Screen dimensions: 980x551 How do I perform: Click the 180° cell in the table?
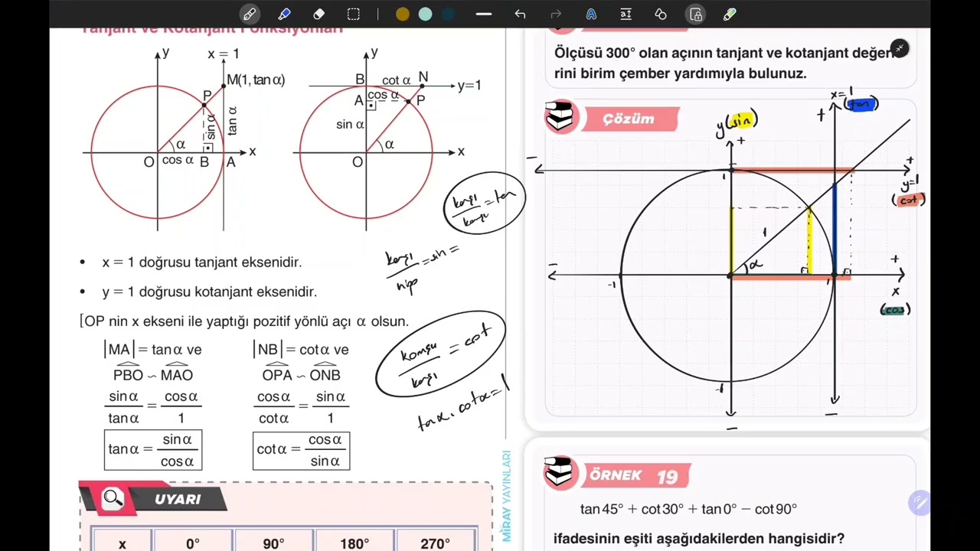(x=354, y=543)
